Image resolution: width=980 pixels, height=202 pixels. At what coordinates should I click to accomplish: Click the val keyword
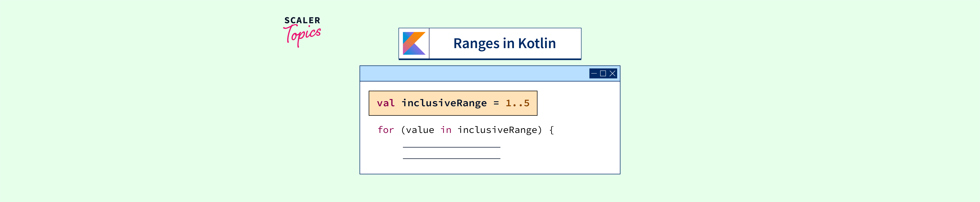385,103
